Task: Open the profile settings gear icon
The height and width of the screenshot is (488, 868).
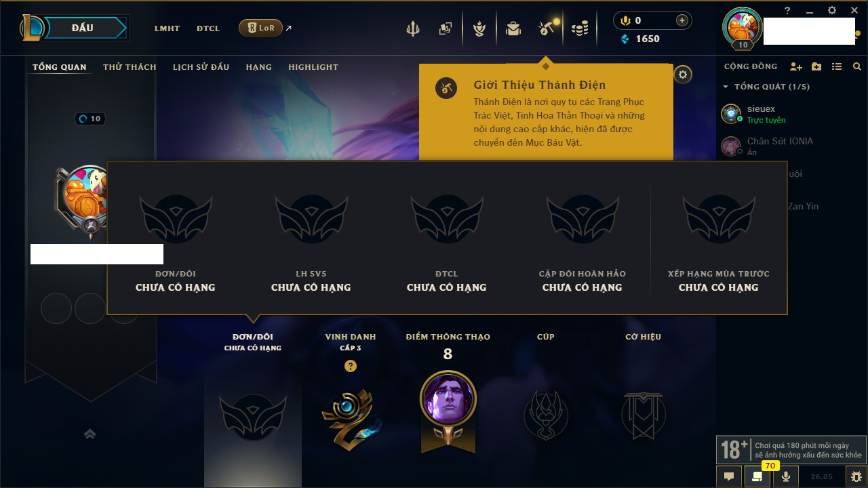Action: (683, 75)
